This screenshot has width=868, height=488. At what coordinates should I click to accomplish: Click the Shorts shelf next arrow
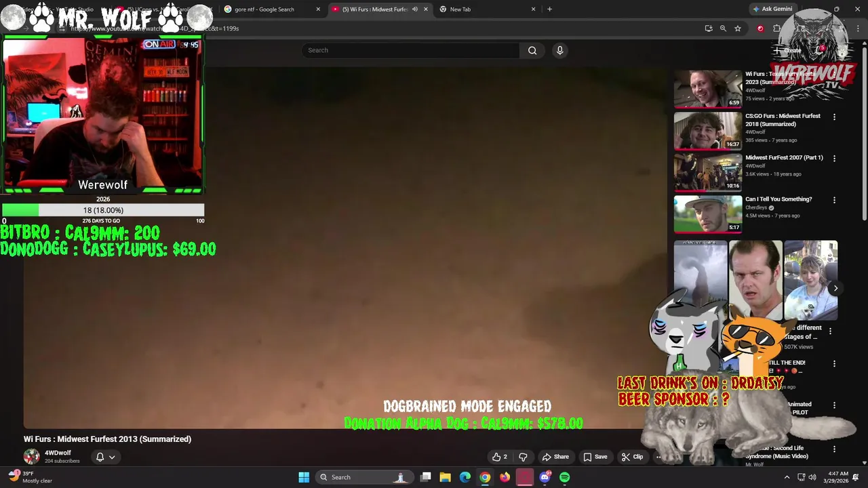835,288
